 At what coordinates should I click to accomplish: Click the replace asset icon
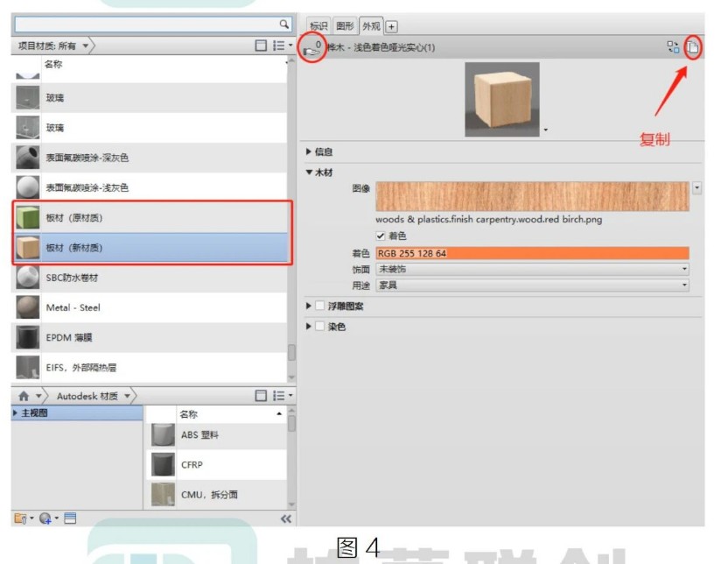click(673, 47)
